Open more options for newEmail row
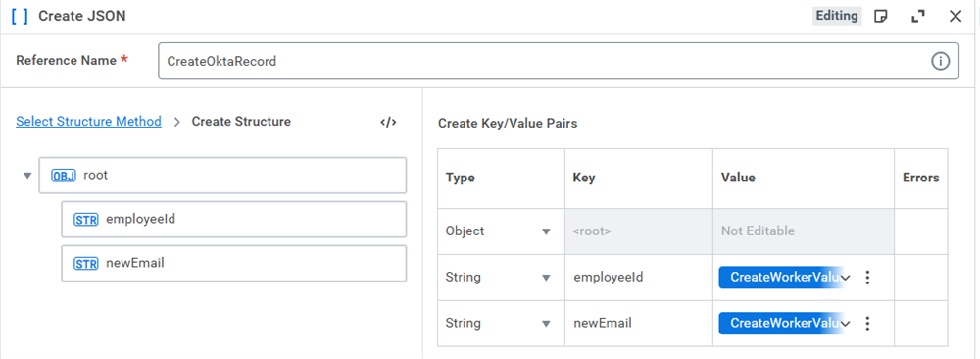 point(867,323)
